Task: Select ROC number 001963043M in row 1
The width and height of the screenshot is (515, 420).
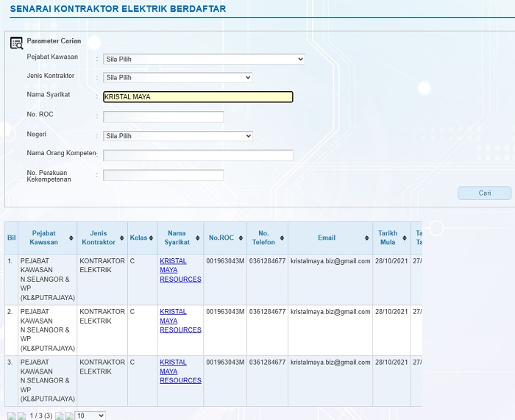Action: point(225,261)
